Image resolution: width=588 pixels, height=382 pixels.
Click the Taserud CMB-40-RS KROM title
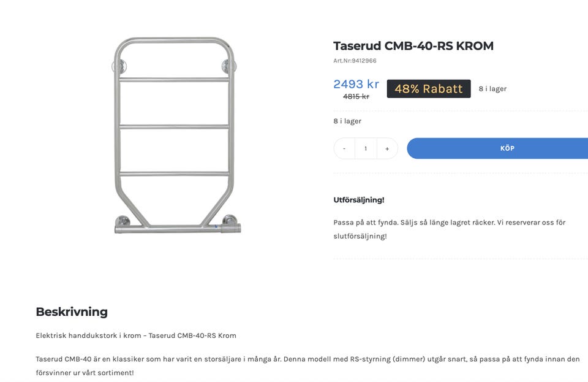click(x=413, y=46)
